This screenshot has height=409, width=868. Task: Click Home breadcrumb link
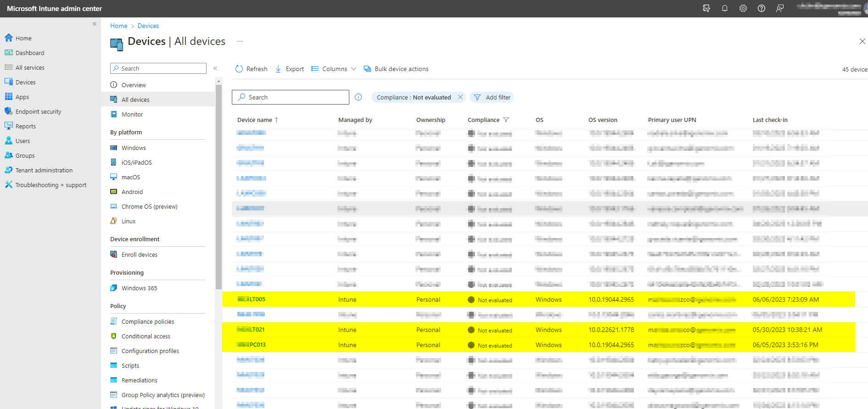click(118, 26)
